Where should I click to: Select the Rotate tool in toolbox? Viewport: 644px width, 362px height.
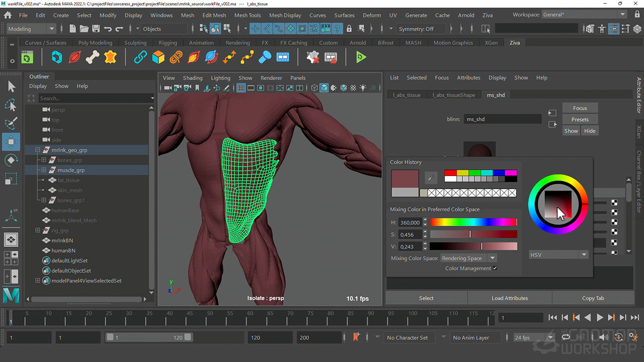(11, 160)
